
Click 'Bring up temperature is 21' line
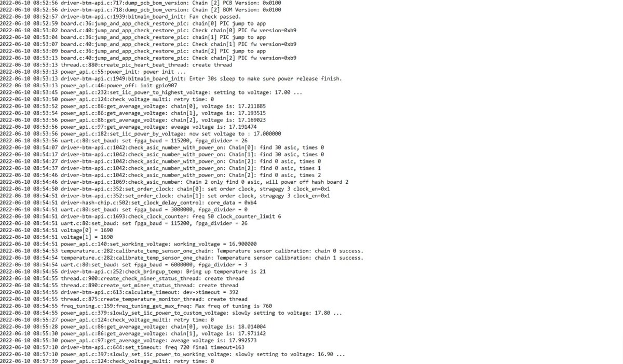132,271
